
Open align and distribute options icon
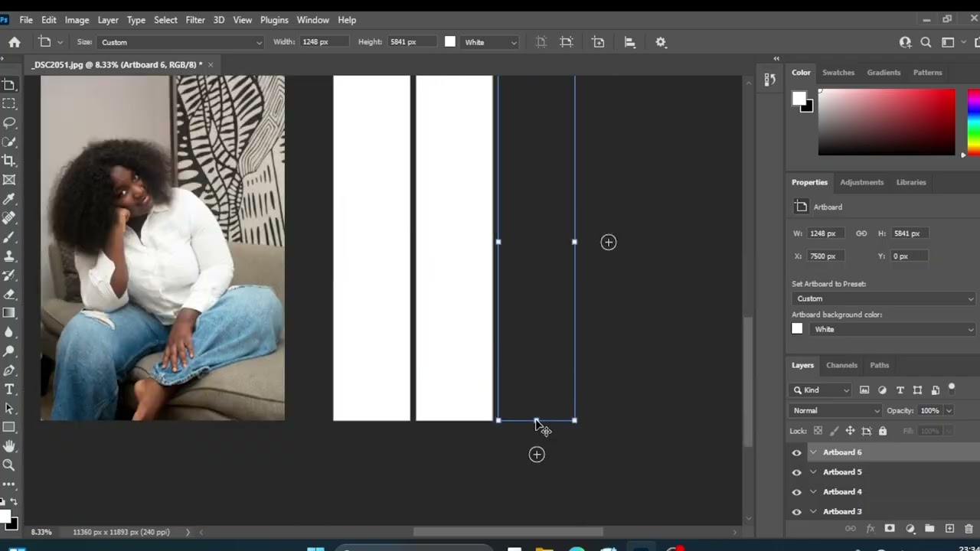629,42
